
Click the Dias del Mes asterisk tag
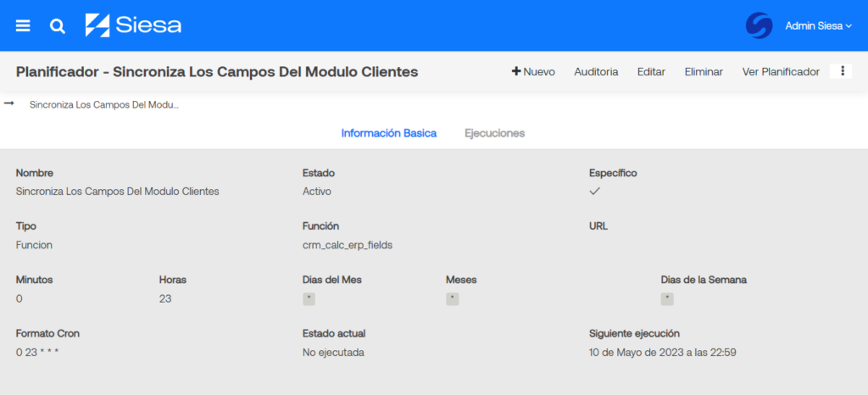[x=309, y=298]
